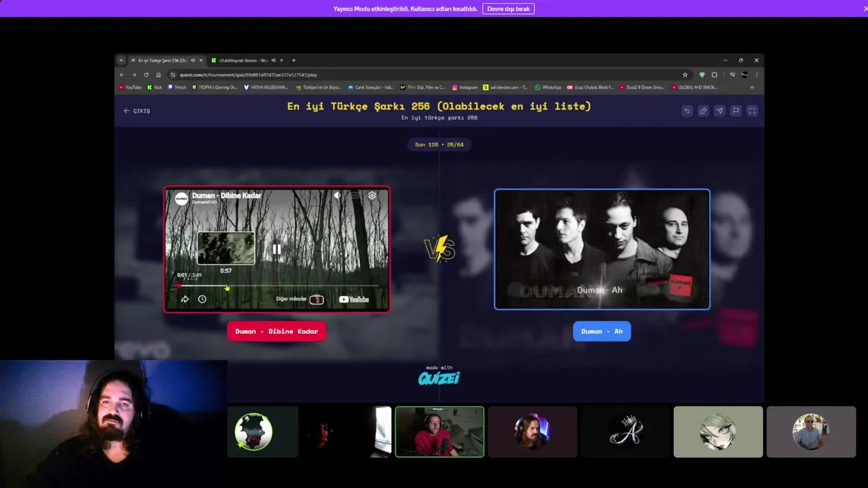The height and width of the screenshot is (488, 868).
Task: Select the Duman - Ah band image card
Action: tap(602, 249)
